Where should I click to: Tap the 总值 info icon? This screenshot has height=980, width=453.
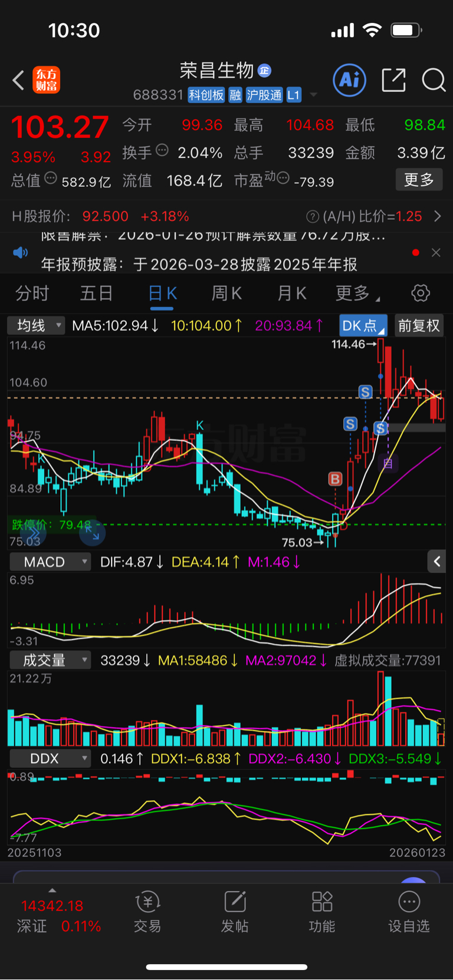[x=51, y=178]
